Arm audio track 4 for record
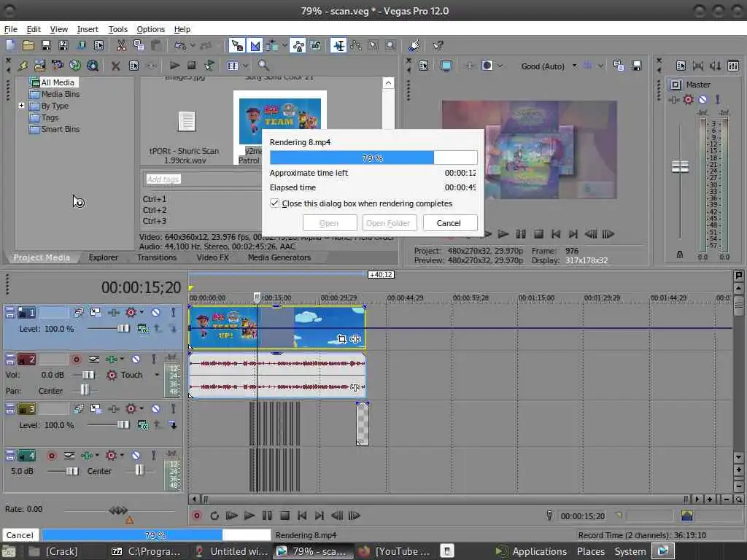The image size is (747, 560). tap(52, 456)
